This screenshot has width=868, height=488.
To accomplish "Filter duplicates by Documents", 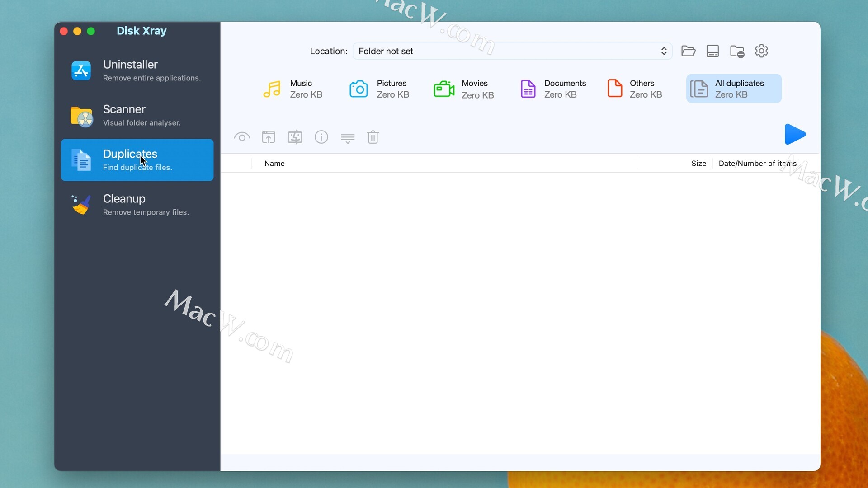I will click(x=552, y=89).
